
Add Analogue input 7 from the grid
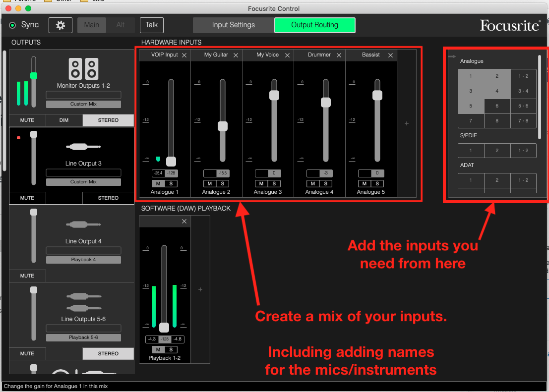(471, 121)
